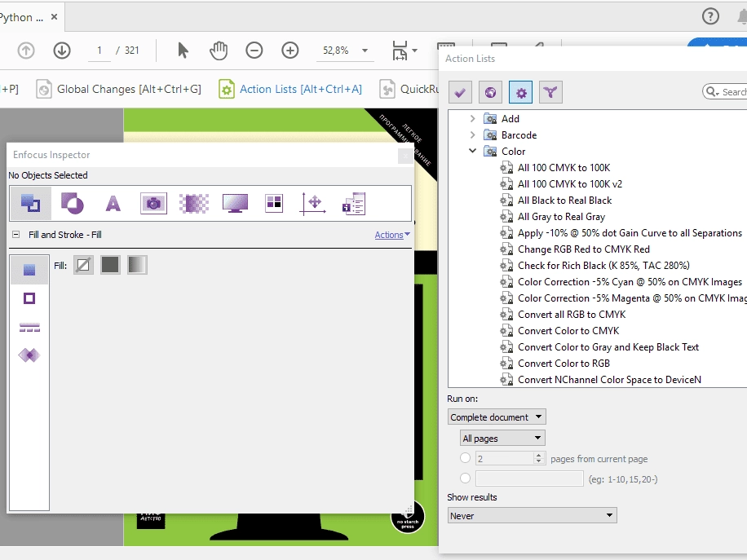Image resolution: width=747 pixels, height=560 pixels.
Task: Open the zoom percentage dropdown
Action: point(365,50)
